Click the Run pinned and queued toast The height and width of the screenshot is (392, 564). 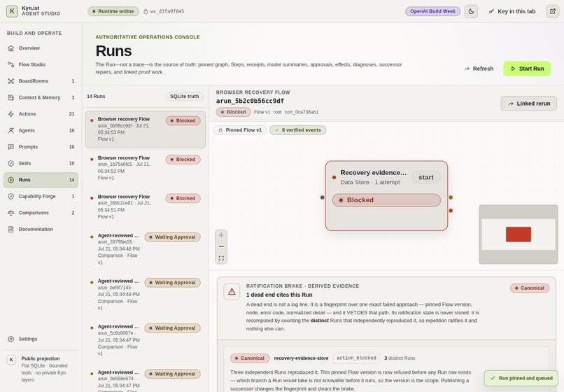point(521,378)
